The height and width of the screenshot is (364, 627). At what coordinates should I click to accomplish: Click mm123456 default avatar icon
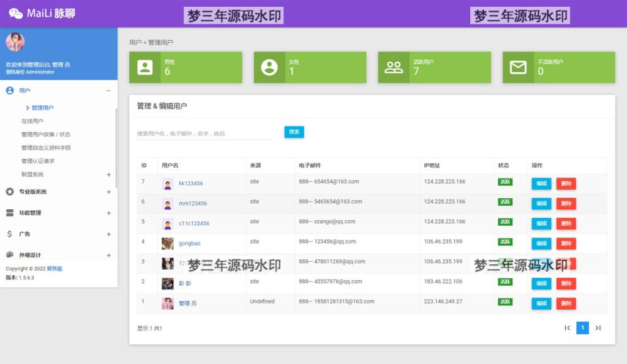[168, 204]
